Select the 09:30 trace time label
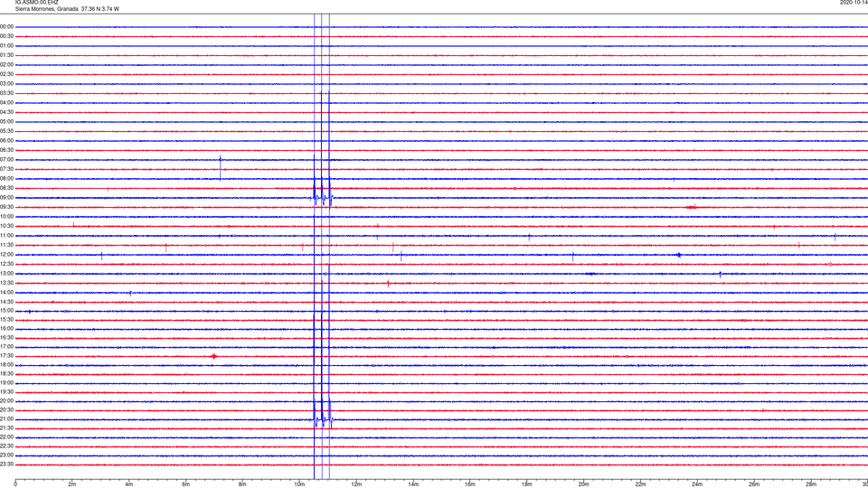868x488 pixels. pyautogui.click(x=6, y=207)
